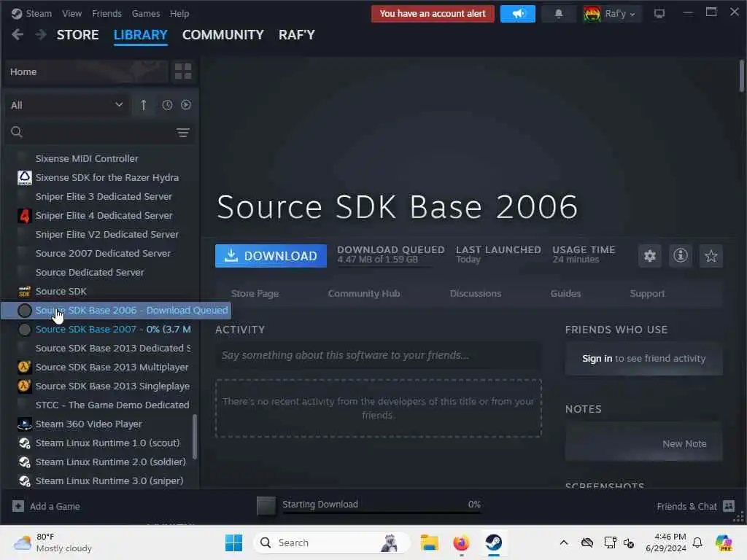Click the library search magnifier icon
Viewport: 747px width, 560px height.
(17, 132)
